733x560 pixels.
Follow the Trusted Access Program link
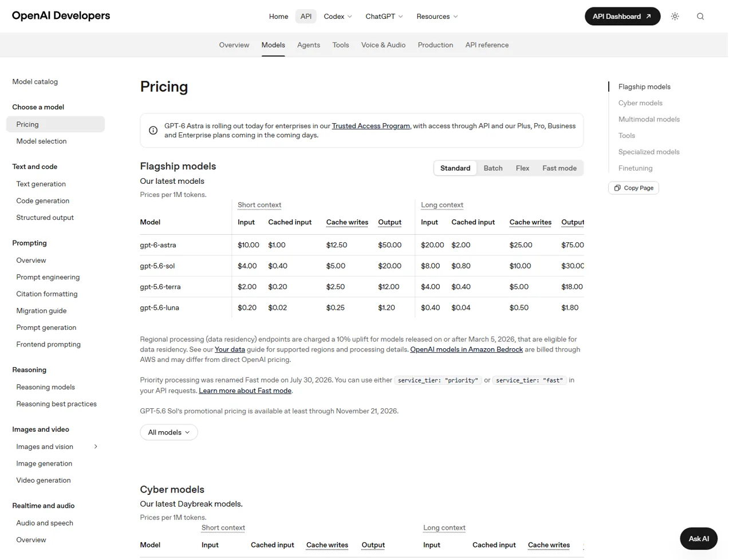point(371,126)
